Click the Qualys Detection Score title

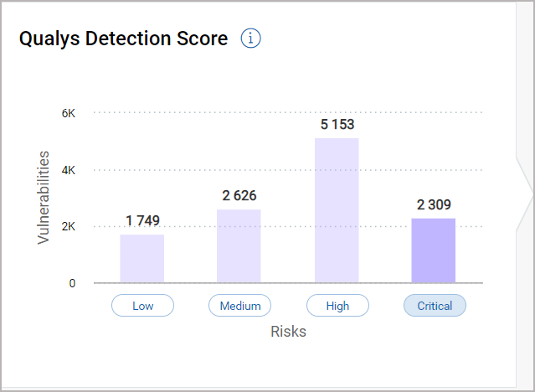click(123, 39)
